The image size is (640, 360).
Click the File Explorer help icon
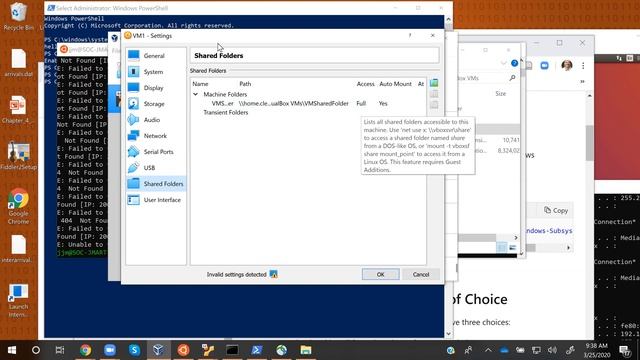click(x=514, y=63)
